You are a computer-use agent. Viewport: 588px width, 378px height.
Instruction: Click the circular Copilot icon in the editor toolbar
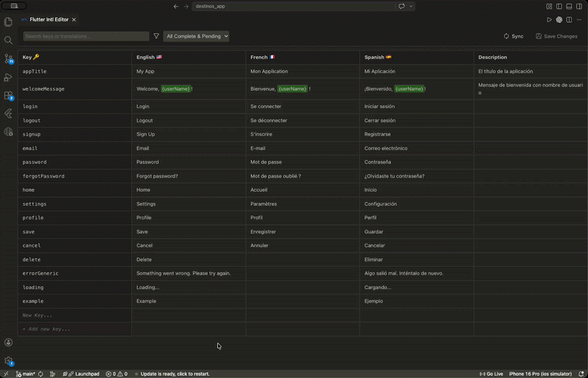pos(559,20)
